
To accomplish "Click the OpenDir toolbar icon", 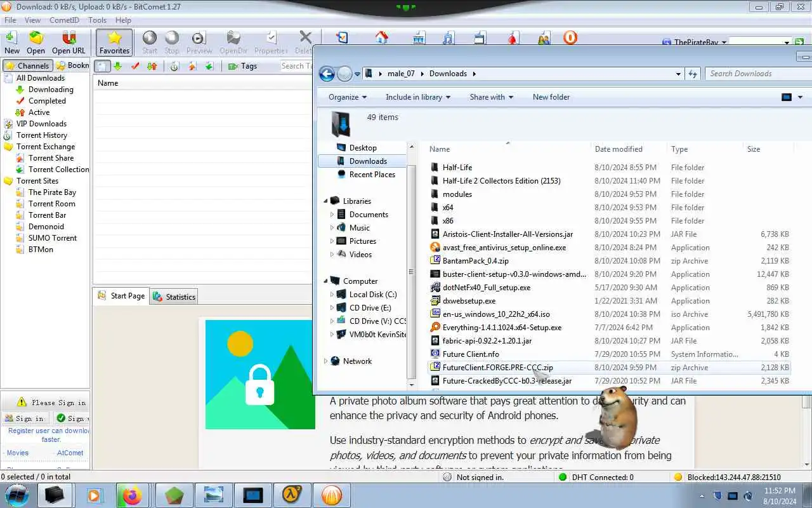I will tap(233, 43).
